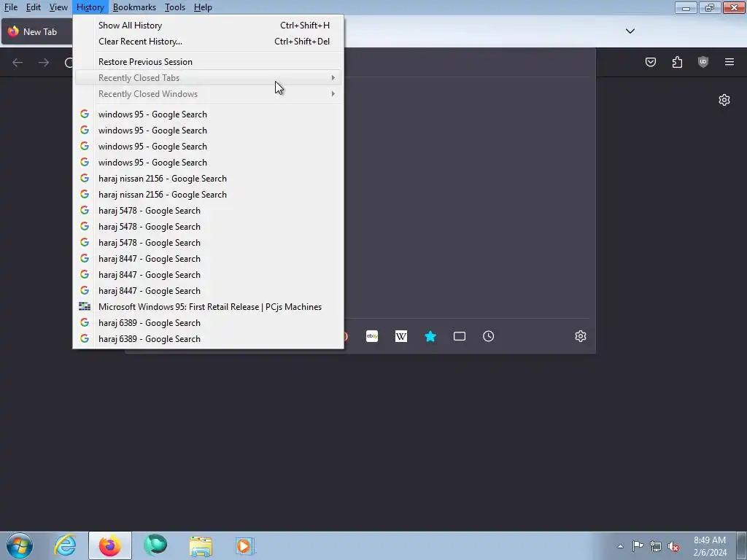Choose Show All History
This screenshot has width=747, height=560.
208,26
